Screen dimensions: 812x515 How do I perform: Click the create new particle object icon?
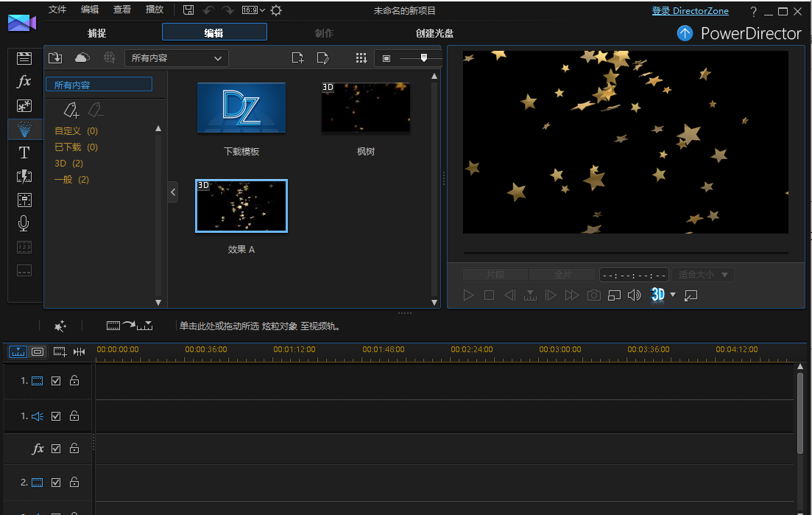tap(297, 57)
